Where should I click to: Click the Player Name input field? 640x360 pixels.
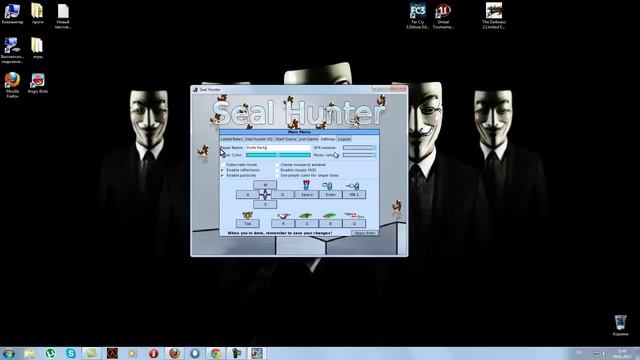coord(278,147)
